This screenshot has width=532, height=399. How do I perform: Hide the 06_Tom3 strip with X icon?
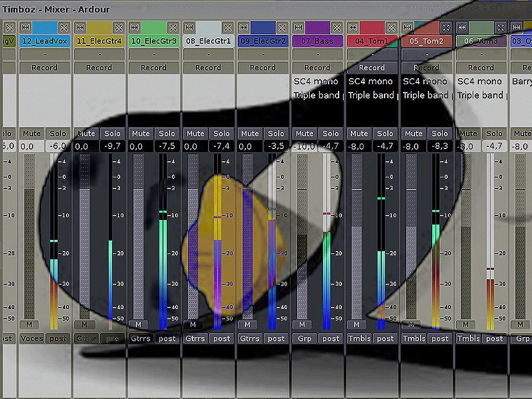pyautogui.click(x=501, y=28)
